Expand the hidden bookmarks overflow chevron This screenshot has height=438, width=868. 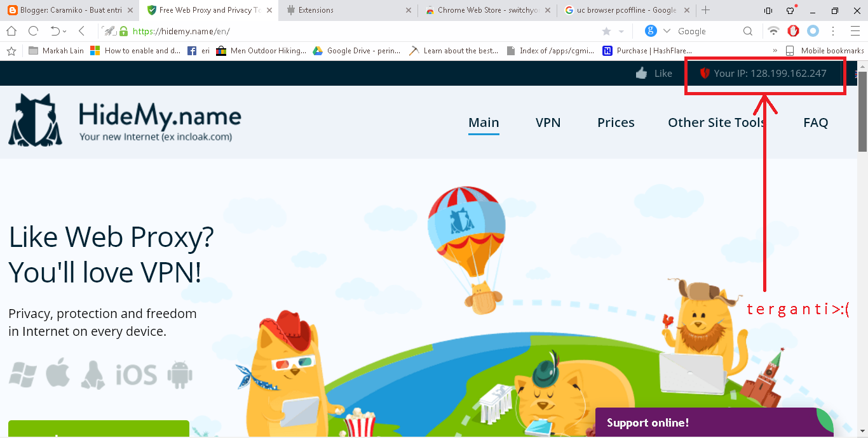pyautogui.click(x=775, y=51)
